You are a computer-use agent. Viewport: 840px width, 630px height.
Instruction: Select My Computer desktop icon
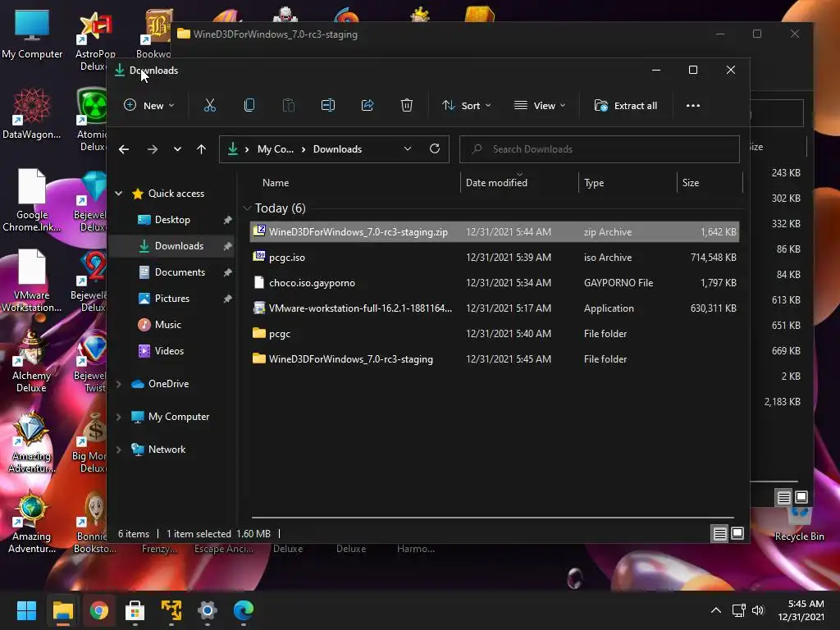pyautogui.click(x=32, y=34)
